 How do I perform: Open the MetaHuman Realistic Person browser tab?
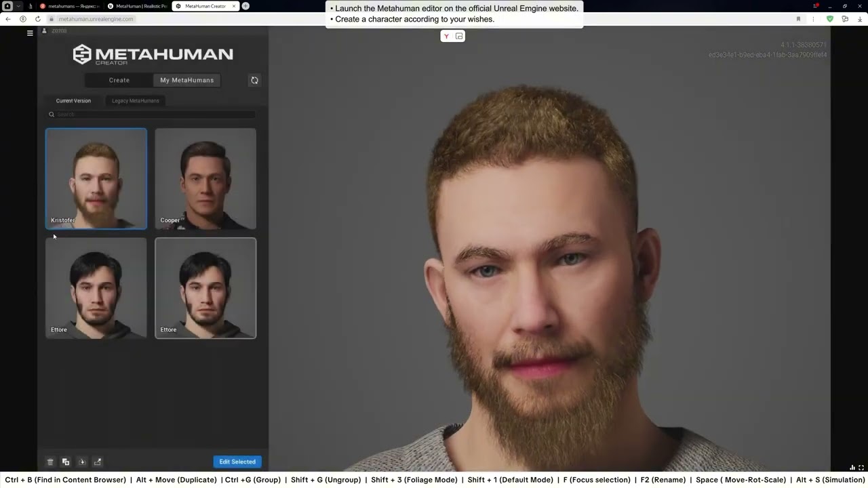click(x=137, y=6)
